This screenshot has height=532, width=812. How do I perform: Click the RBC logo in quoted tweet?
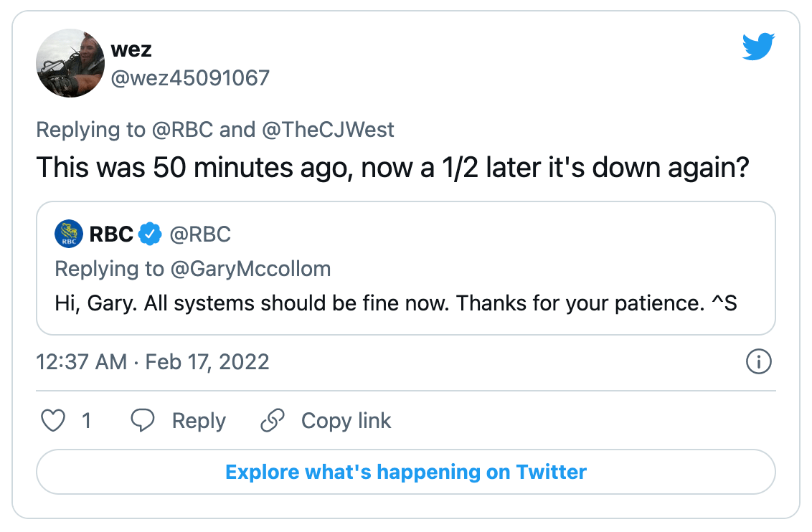(69, 234)
